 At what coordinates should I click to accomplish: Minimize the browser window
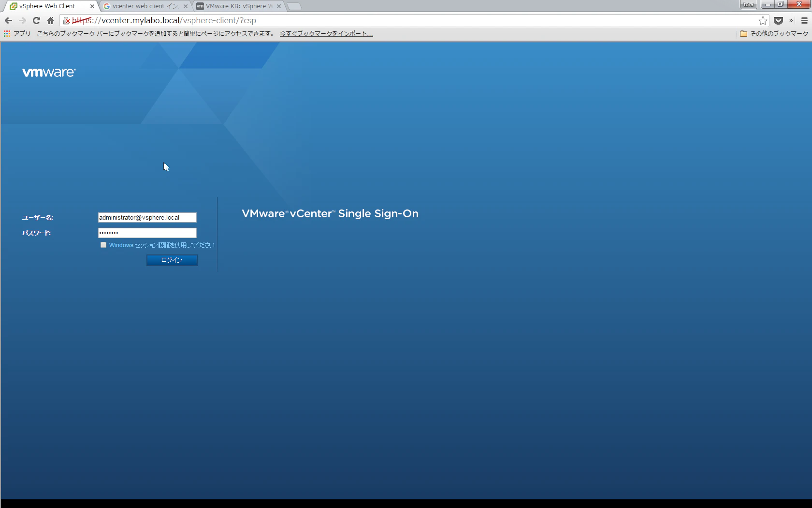pyautogui.click(x=768, y=4)
